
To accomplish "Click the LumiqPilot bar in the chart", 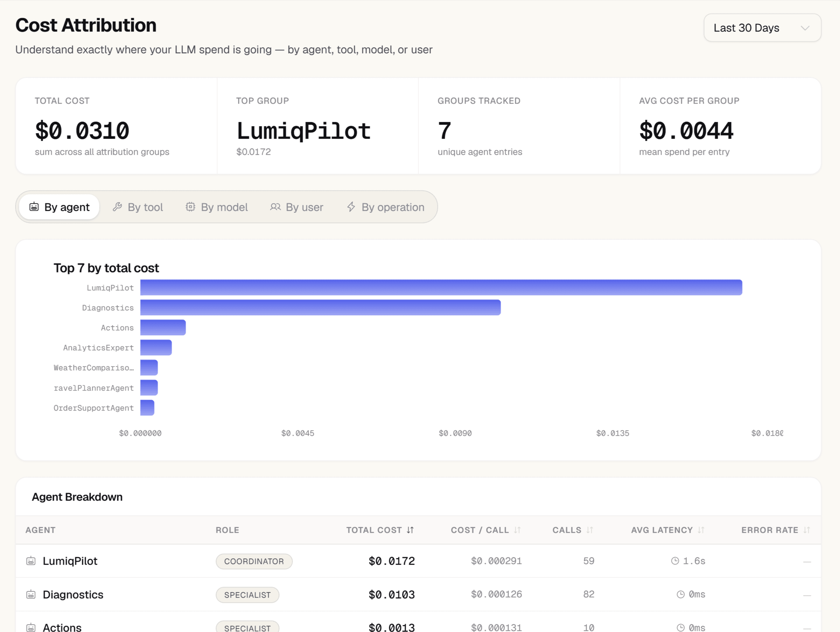I will 441,288.
